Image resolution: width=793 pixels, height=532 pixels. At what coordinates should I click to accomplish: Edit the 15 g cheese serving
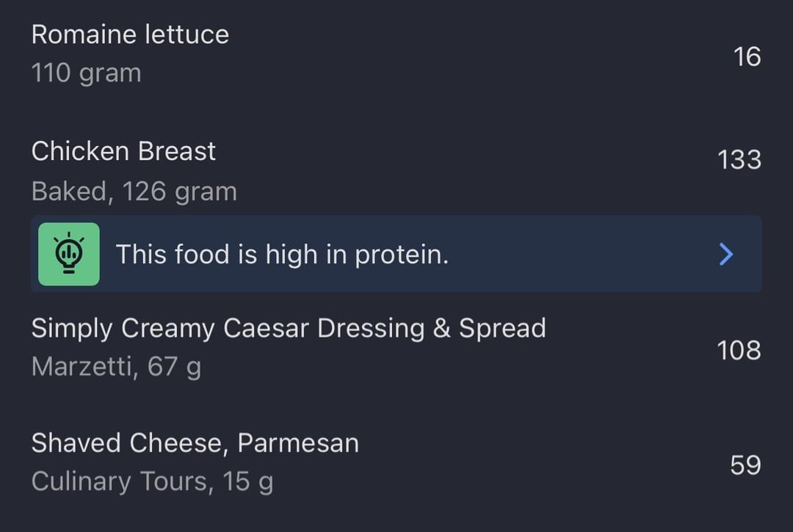[x=248, y=481]
